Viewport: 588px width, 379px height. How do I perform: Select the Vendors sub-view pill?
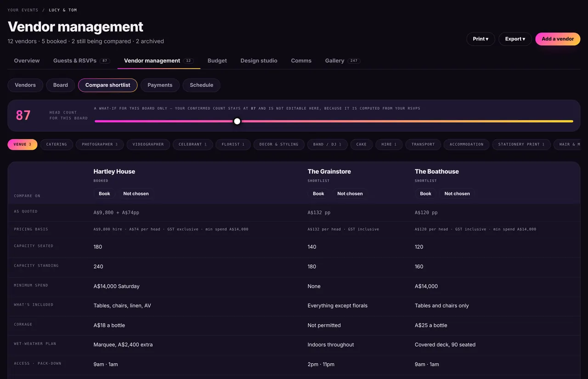click(x=25, y=85)
